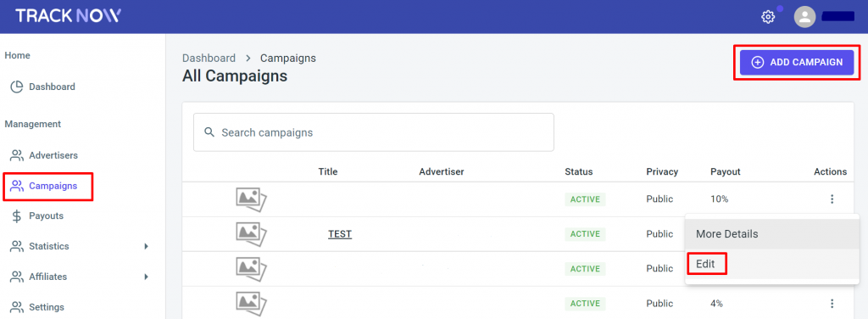This screenshot has width=868, height=319.
Task: Click the Advertiser column header
Action: (x=441, y=171)
